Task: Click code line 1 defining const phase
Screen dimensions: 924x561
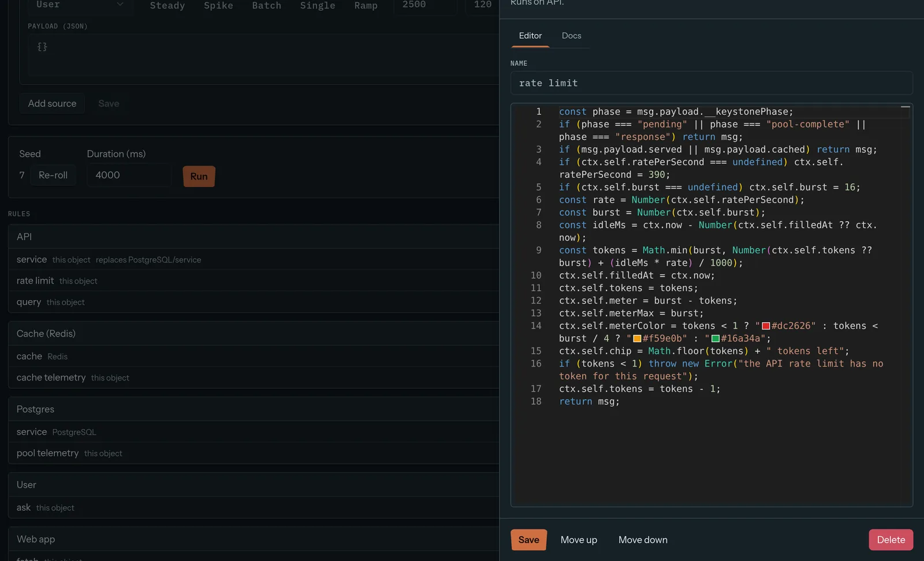Action: tap(676, 111)
